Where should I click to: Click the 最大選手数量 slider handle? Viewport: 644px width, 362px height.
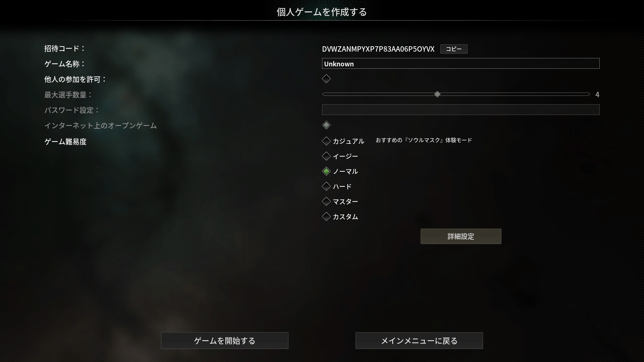437,95
